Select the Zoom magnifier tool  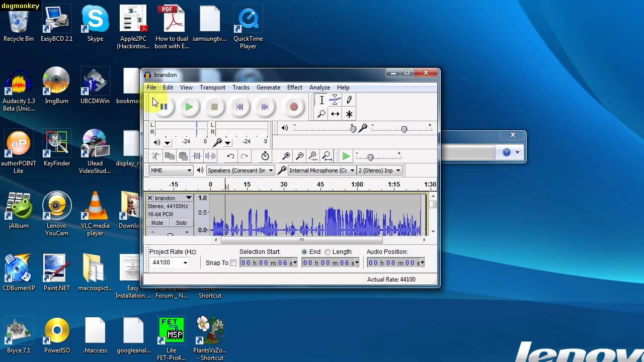click(321, 114)
